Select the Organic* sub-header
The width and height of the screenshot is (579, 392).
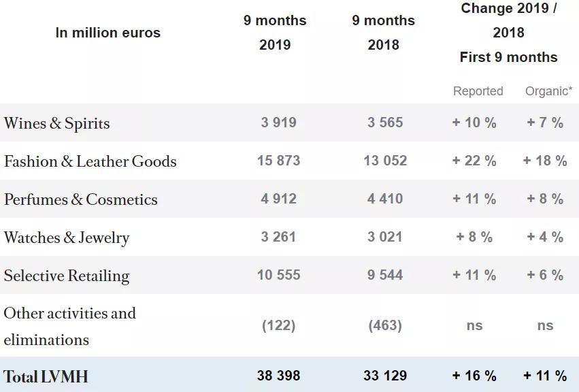pos(548,91)
